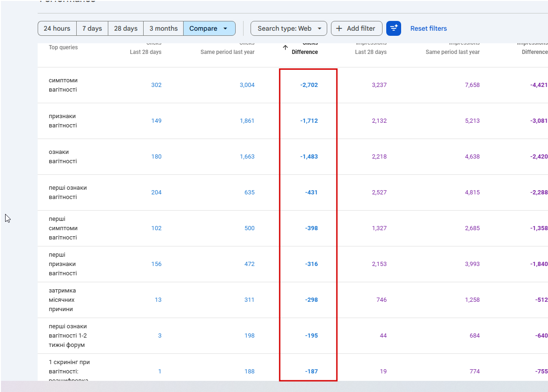
Task: Click the last-year impressions value 2,685
Action: coord(472,228)
